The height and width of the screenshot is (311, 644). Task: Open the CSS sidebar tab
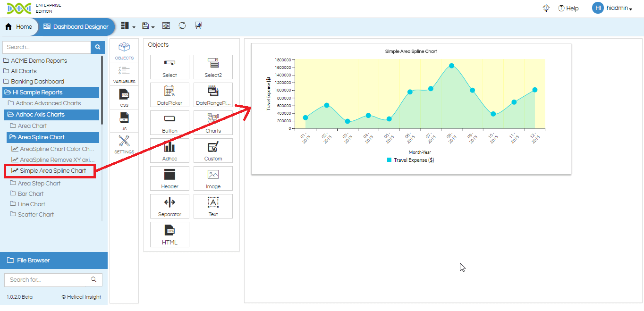(124, 98)
